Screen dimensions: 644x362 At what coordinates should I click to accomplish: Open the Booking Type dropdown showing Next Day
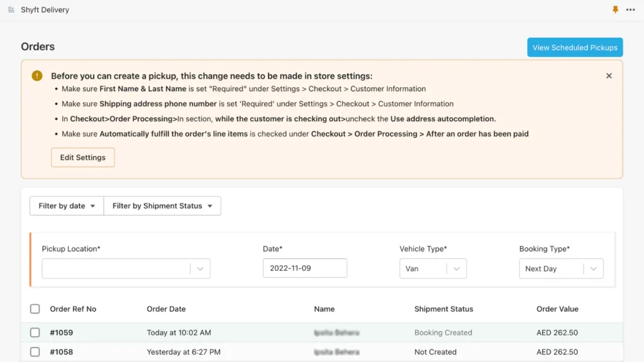point(561,268)
